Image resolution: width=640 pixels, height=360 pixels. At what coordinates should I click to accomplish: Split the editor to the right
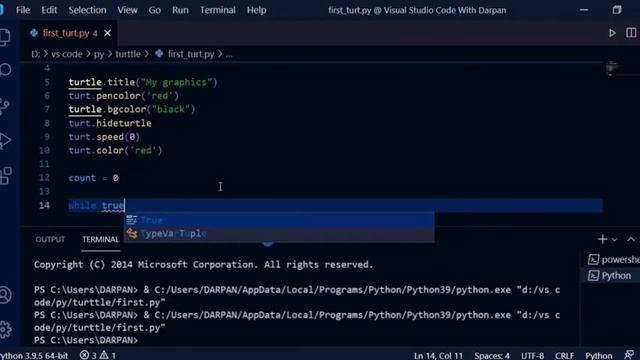tap(631, 33)
